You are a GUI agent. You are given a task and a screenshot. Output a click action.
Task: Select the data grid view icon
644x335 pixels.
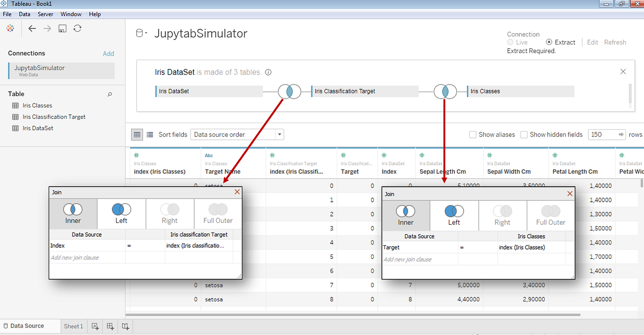coord(137,134)
